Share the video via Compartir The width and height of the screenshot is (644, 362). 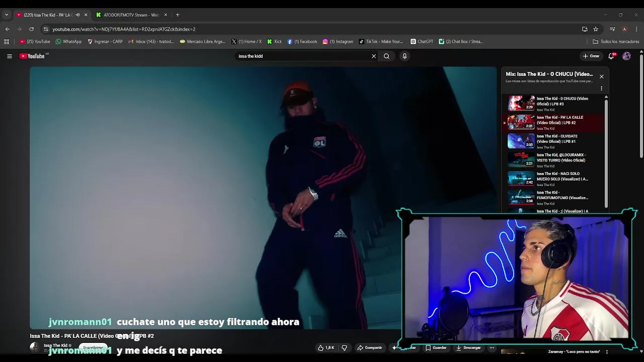(370, 347)
